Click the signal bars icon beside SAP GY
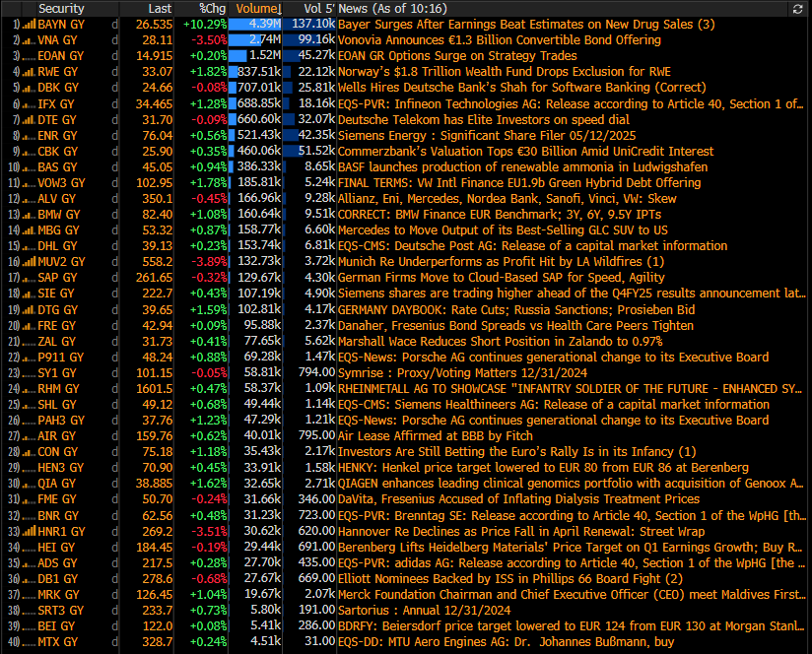Image resolution: width=812 pixels, height=654 pixels. pos(29,278)
